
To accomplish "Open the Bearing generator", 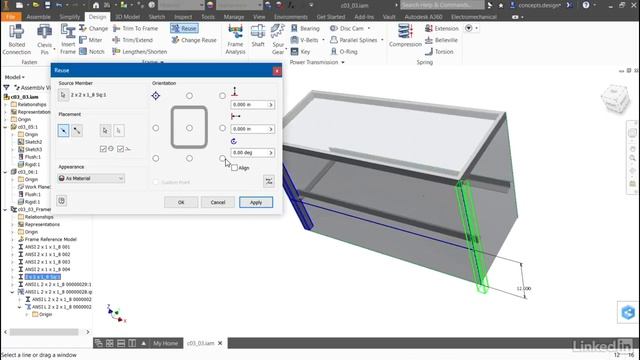I will click(305, 28).
